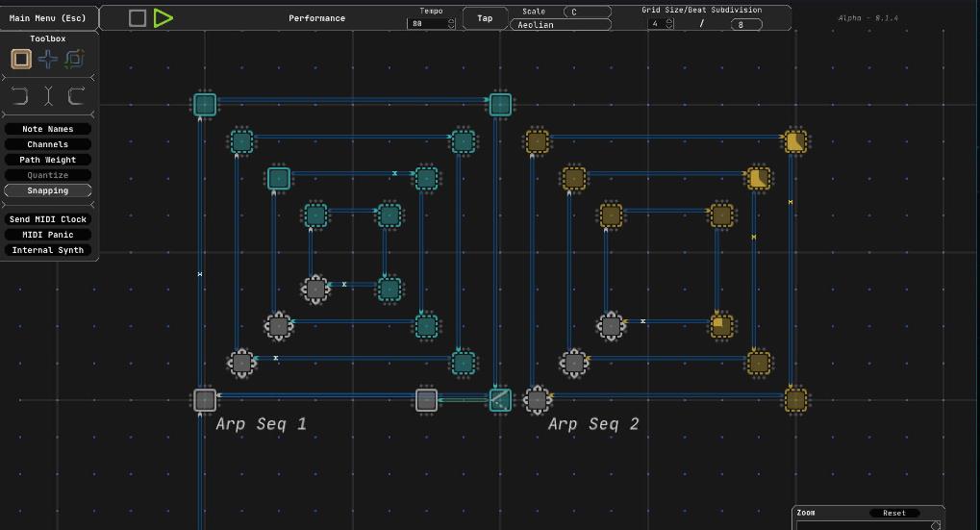
Task: Open Main Menu (Esc)
Action: tap(47, 18)
